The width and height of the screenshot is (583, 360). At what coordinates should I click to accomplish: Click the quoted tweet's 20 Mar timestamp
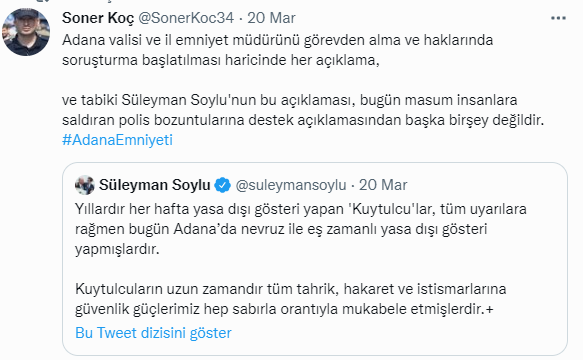coord(383,185)
